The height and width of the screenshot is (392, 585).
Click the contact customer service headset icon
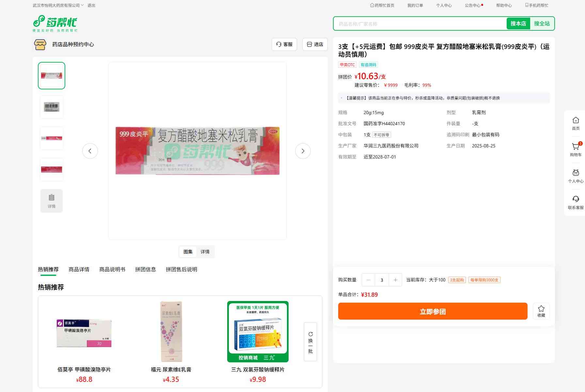576,199
